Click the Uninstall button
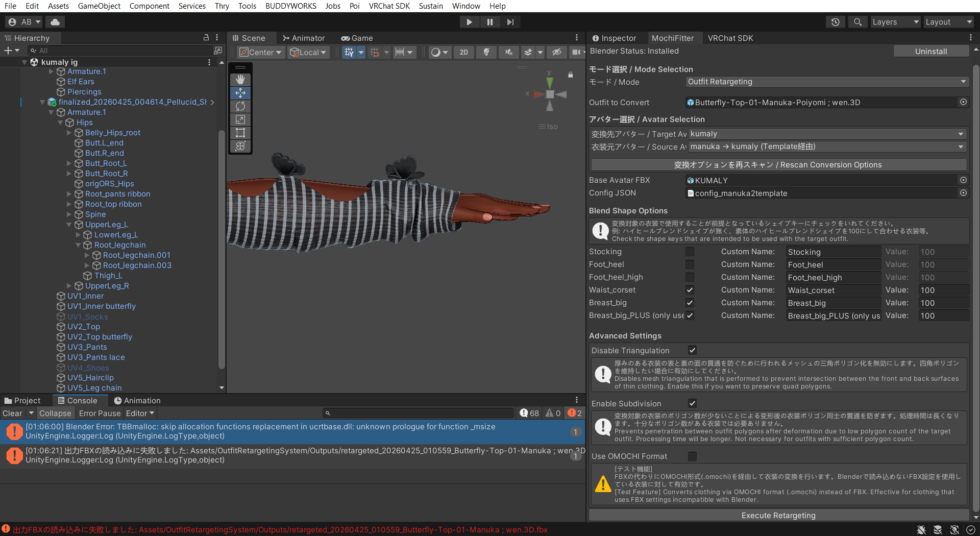Image resolution: width=980 pixels, height=536 pixels. [x=931, y=51]
